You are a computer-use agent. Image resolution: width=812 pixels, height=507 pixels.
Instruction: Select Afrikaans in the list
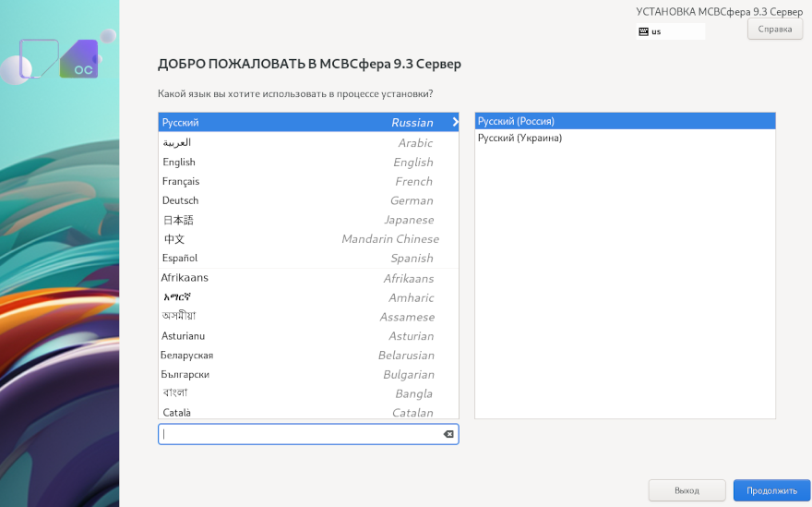308,278
